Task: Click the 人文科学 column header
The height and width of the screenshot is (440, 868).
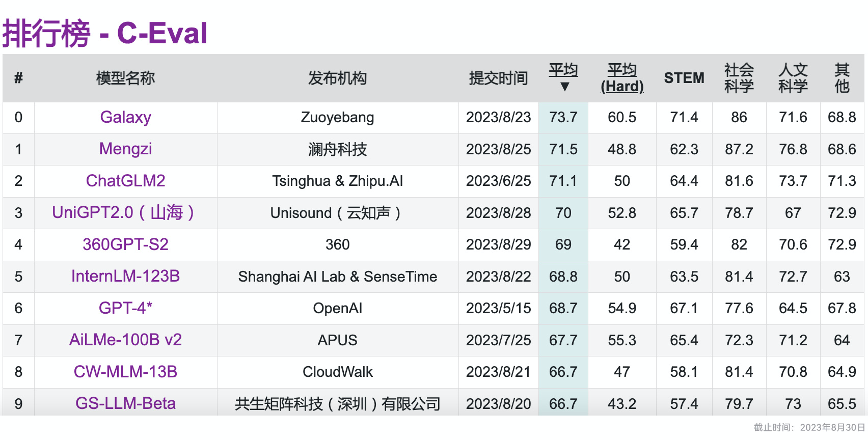Action: pos(793,78)
